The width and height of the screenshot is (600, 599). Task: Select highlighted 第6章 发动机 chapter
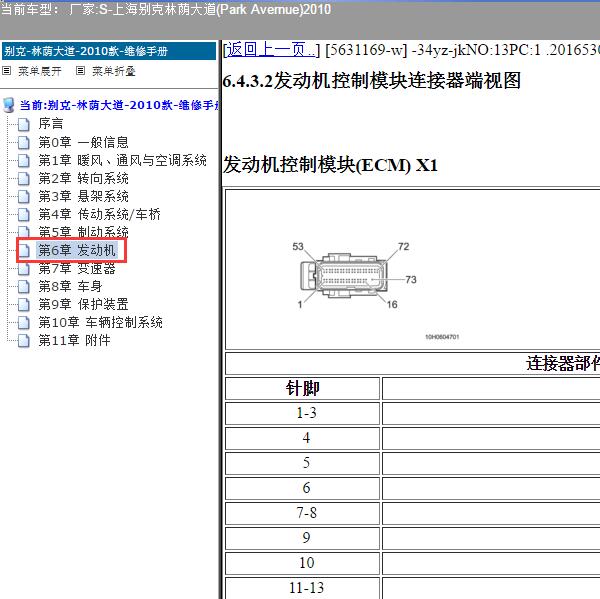pos(77,250)
